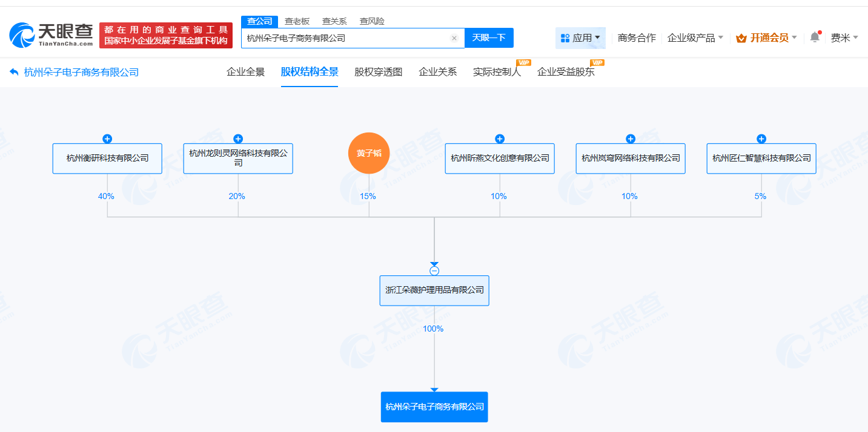The image size is (868, 432).
Task: Expand shareholders of 杭州匠仁智慧科技有限公司
Action: [761, 139]
